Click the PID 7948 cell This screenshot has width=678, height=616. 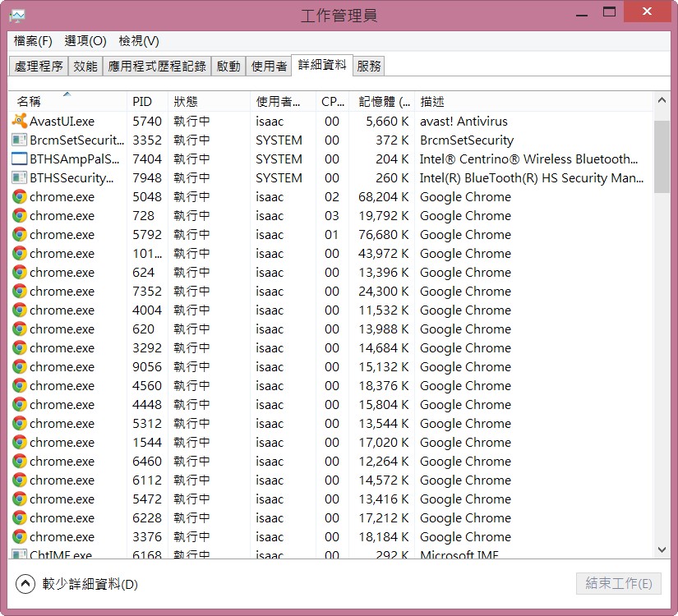click(x=147, y=177)
